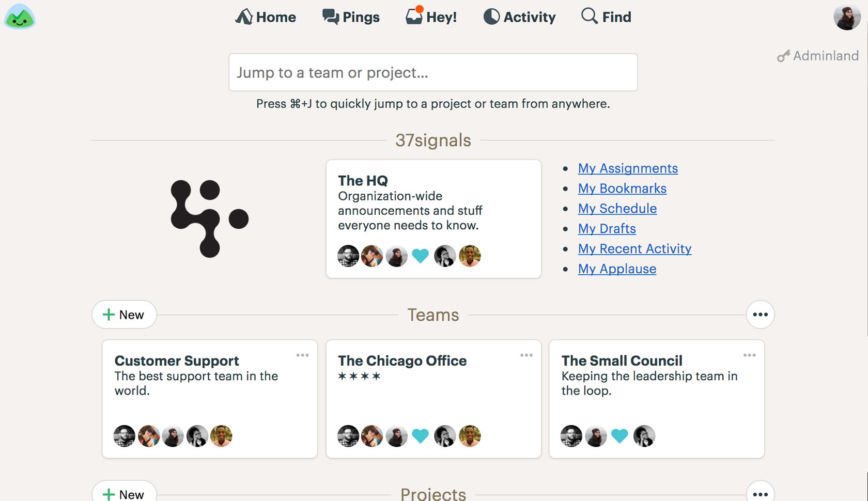The height and width of the screenshot is (501, 868).
Task: Open The Chicago Office card options menu
Action: click(526, 355)
